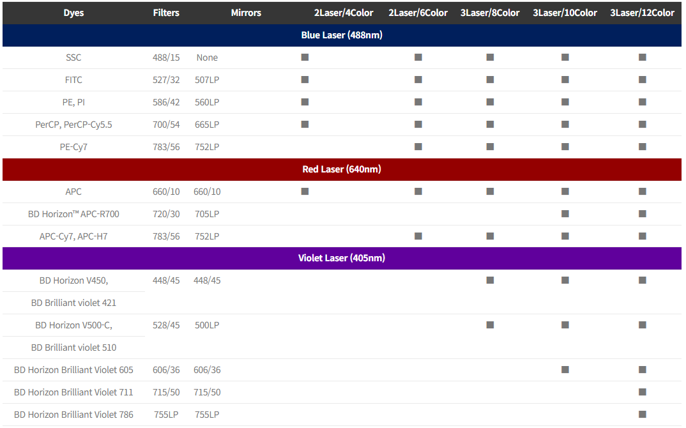The height and width of the screenshot is (428, 686).
Task: Click the BD Brilliant violet 421 dye name
Action: [74, 303]
